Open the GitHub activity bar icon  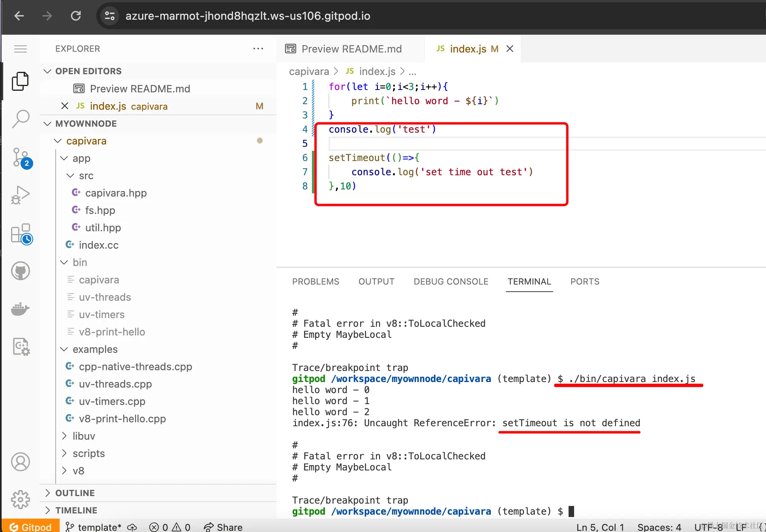pyautogui.click(x=20, y=271)
